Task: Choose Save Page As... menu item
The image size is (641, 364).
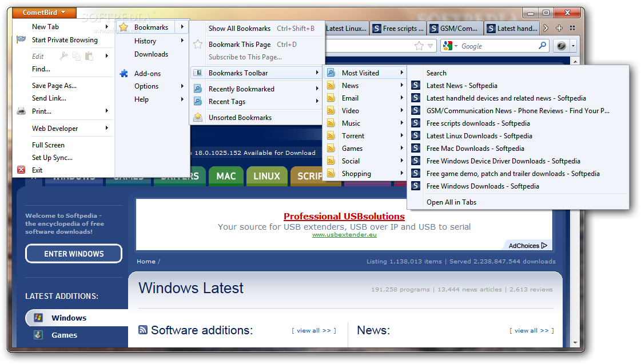Action: point(54,85)
